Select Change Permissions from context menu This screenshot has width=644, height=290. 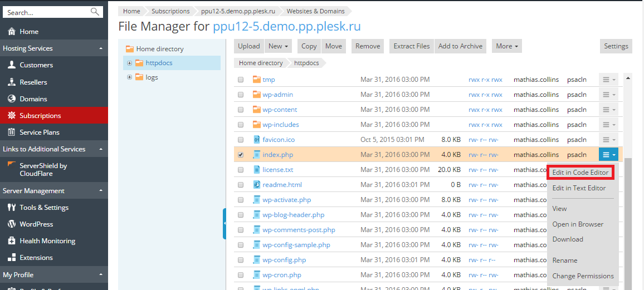coord(583,276)
